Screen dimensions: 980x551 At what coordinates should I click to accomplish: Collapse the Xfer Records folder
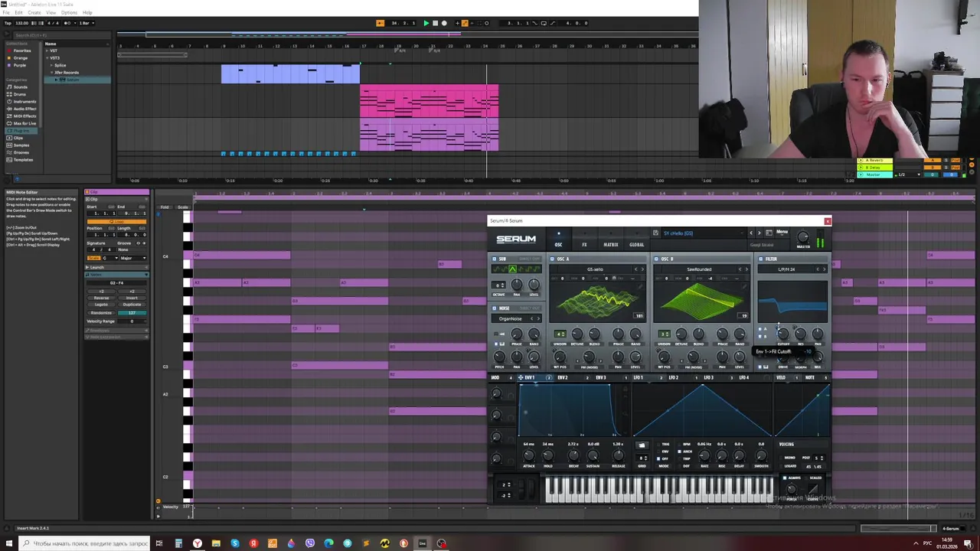[x=52, y=73]
